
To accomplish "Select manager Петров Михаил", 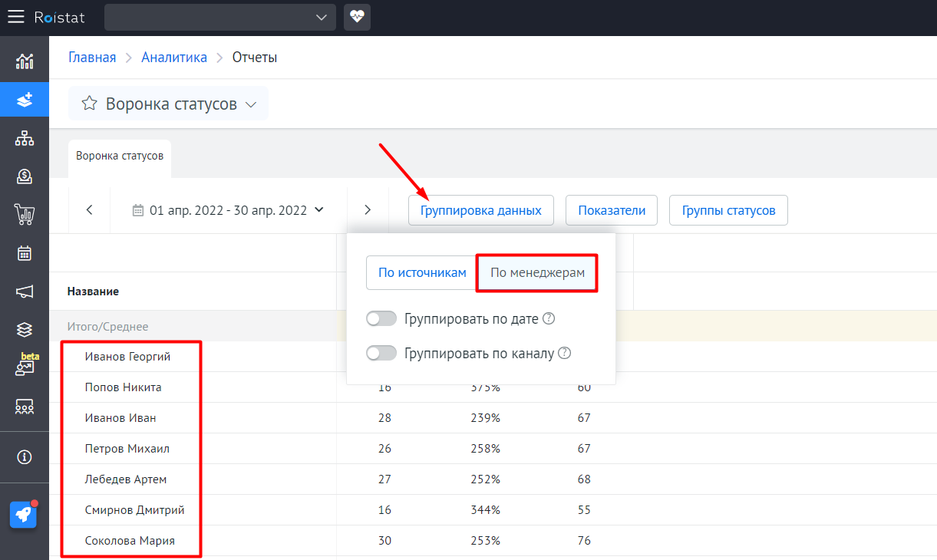I will pos(127,449).
